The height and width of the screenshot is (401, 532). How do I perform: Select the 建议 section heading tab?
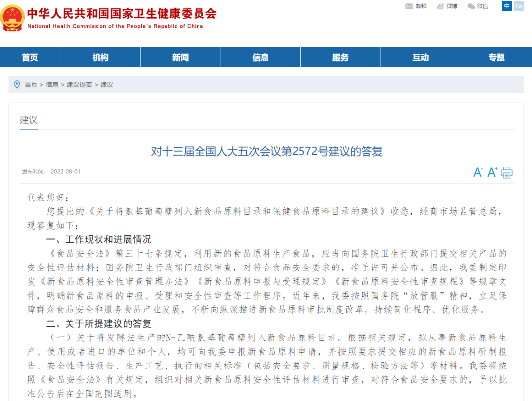pos(29,120)
